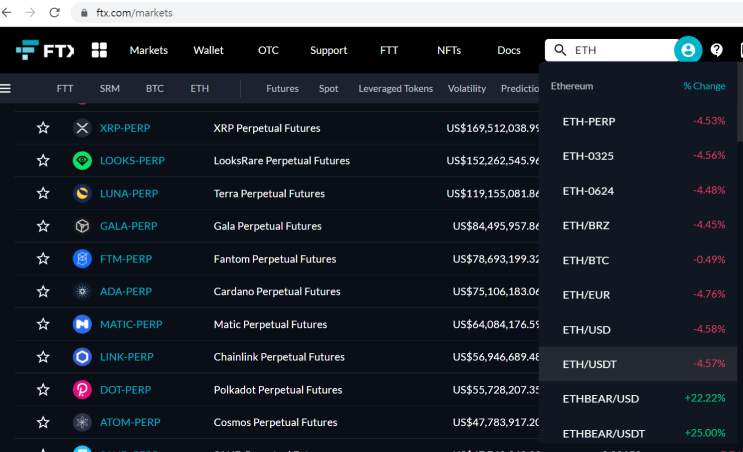Select ETH/EUR from search results
743x452 pixels.
[x=638, y=294]
